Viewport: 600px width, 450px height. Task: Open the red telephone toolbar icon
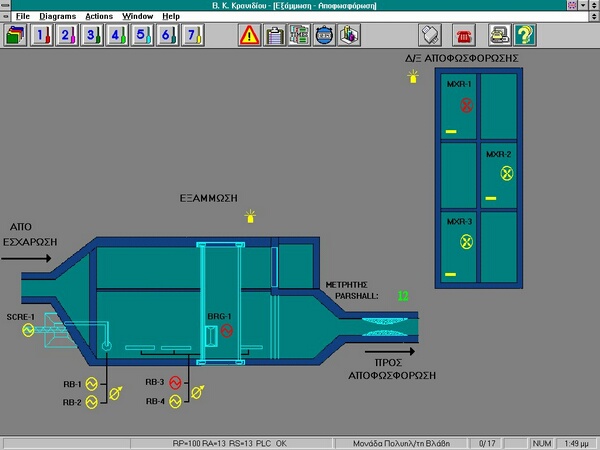pyautogui.click(x=463, y=36)
